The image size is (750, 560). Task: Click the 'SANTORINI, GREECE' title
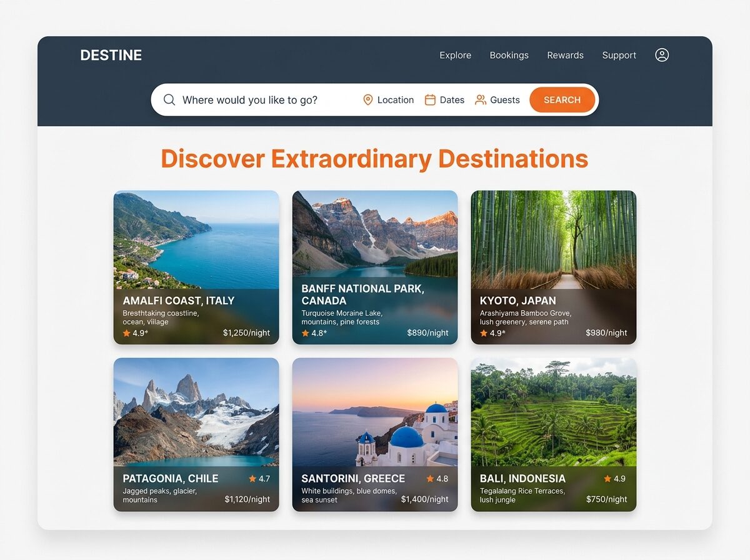point(353,479)
